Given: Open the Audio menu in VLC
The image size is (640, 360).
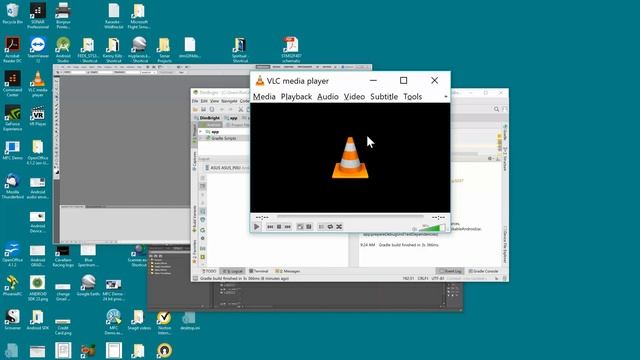Looking at the screenshot, I should [x=328, y=97].
